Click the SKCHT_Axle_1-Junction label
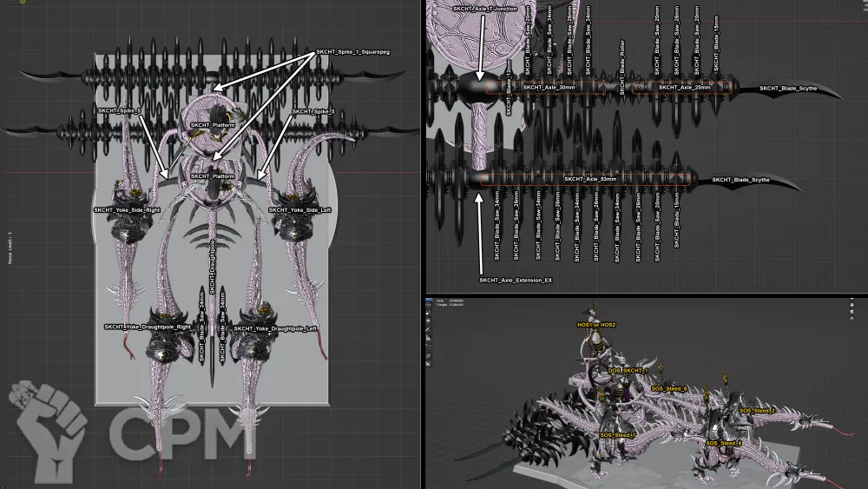 click(x=485, y=9)
